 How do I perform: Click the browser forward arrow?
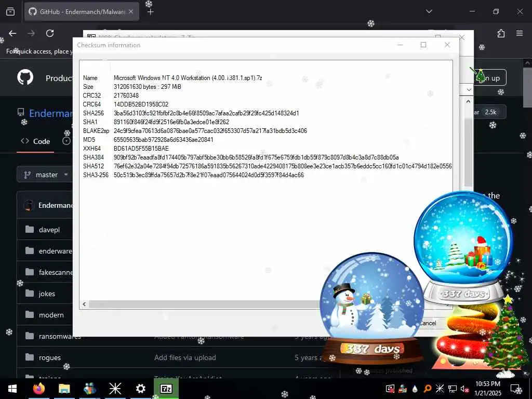(x=31, y=33)
